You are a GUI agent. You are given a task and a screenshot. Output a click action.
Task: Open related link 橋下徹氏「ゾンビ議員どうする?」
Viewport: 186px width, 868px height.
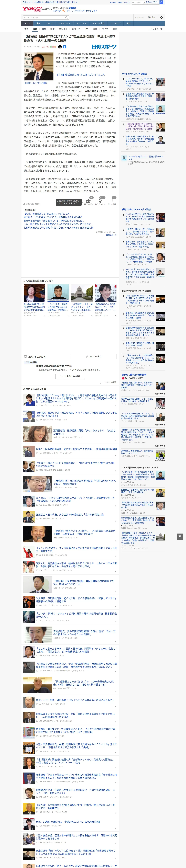53,217
